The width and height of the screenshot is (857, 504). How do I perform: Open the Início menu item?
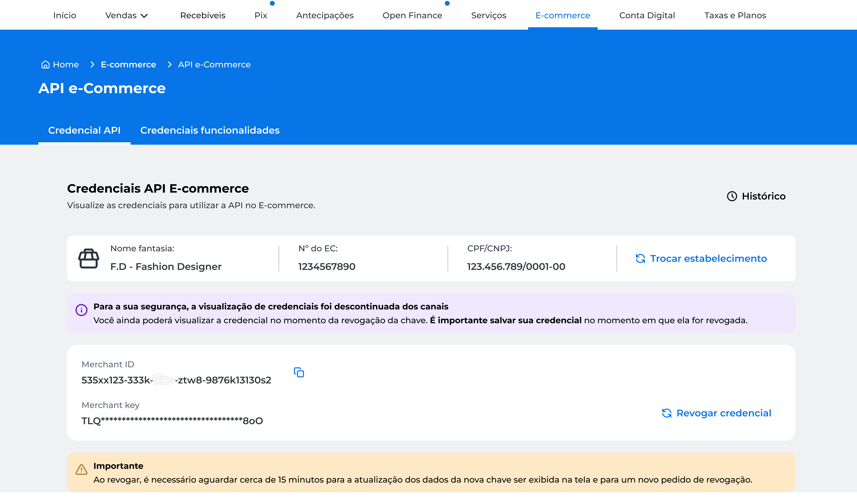click(65, 15)
